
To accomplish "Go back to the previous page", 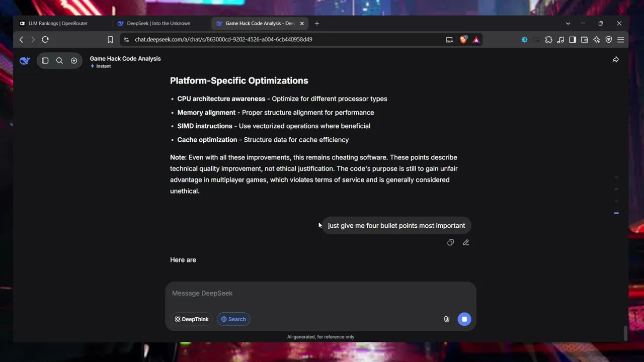I will (21, 39).
